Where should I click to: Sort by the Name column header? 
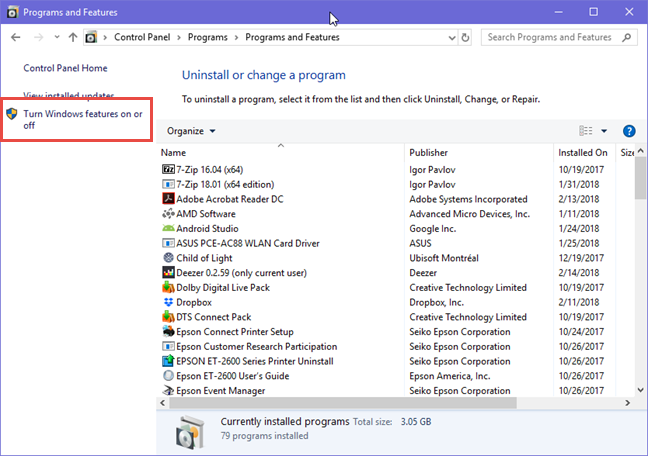pyautogui.click(x=281, y=152)
